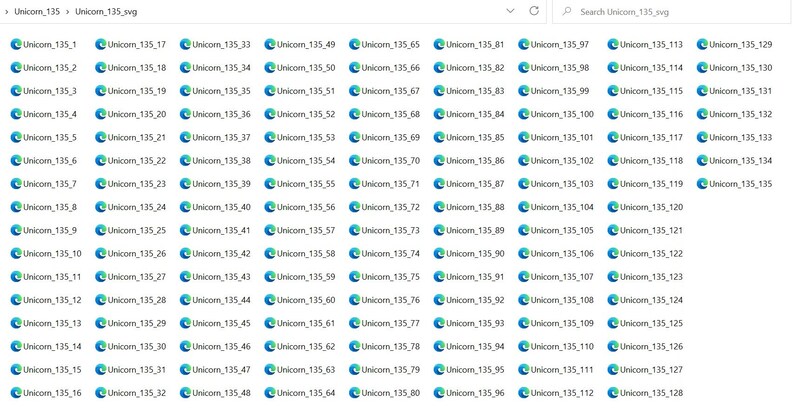Select file name Unicorn_135_123
This screenshot has height=420, width=794.
(x=652, y=277)
